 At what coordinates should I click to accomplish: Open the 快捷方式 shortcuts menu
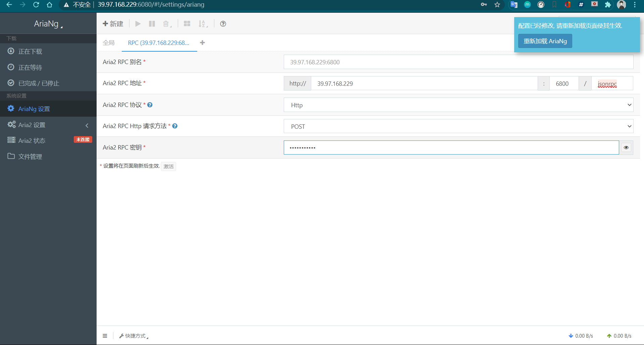(x=133, y=336)
